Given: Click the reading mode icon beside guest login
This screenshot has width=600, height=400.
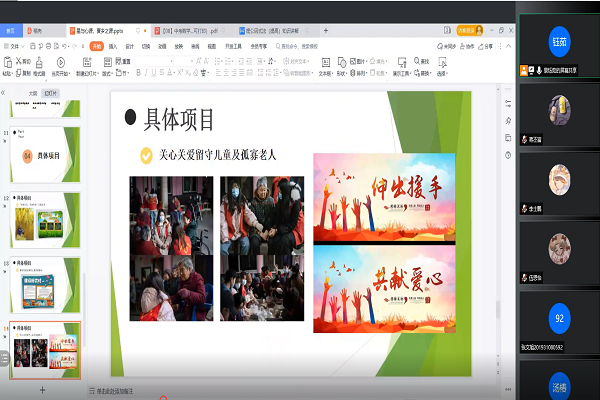Looking at the screenshot, I should pos(447,30).
